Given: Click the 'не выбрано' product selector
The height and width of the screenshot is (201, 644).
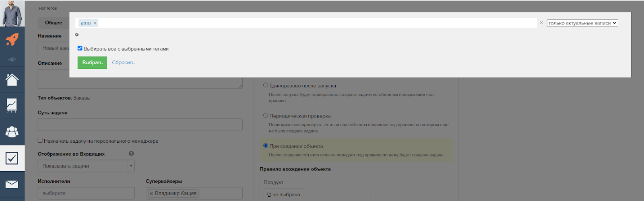Looking at the screenshot, I should (283, 195).
